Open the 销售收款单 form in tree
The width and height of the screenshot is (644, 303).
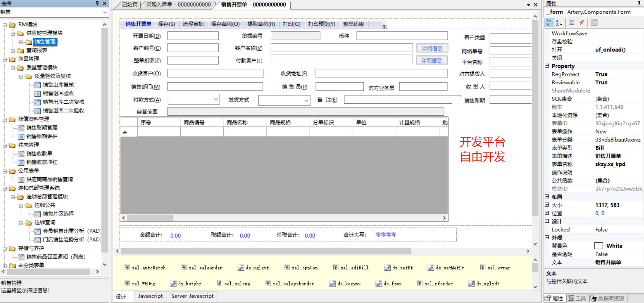(x=39, y=154)
